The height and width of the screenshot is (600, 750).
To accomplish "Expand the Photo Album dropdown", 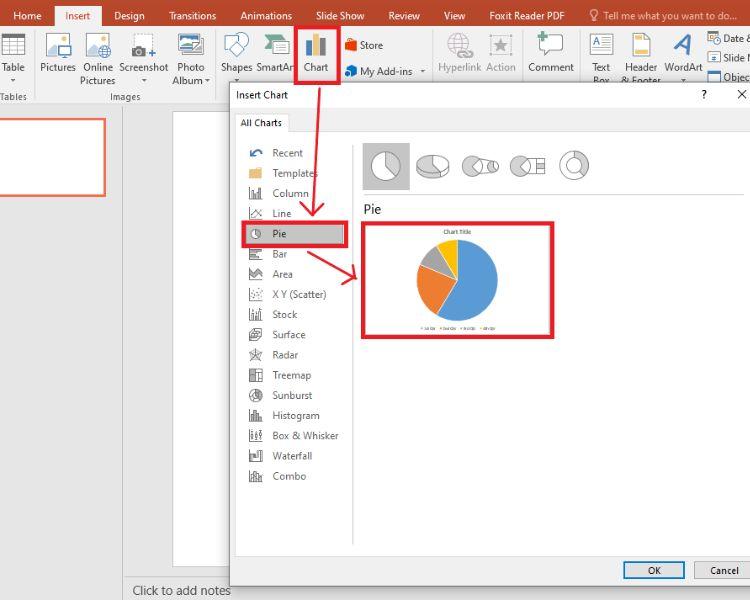I will pos(207,80).
